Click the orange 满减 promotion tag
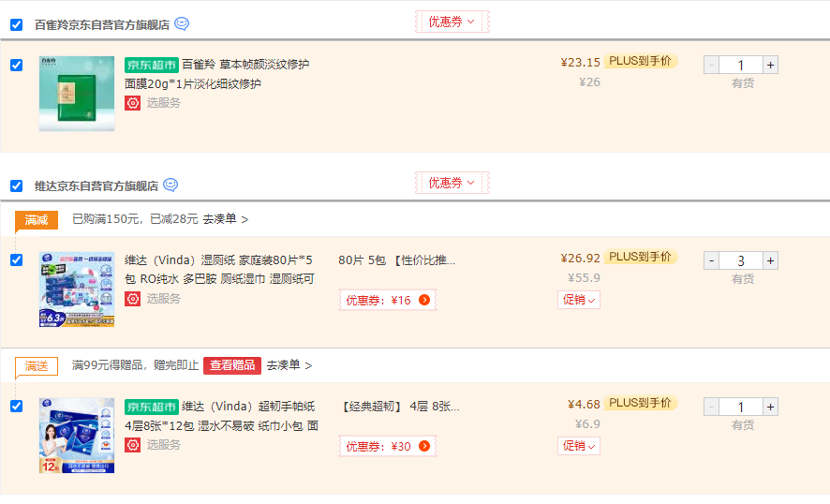Viewport: 830px width, 504px height. pyautogui.click(x=36, y=220)
